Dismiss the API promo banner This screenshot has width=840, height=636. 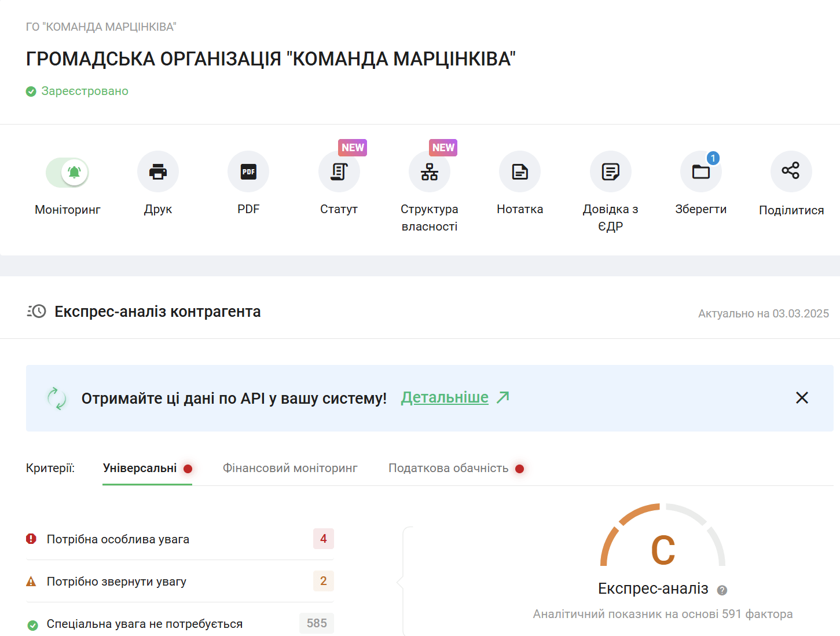(802, 398)
